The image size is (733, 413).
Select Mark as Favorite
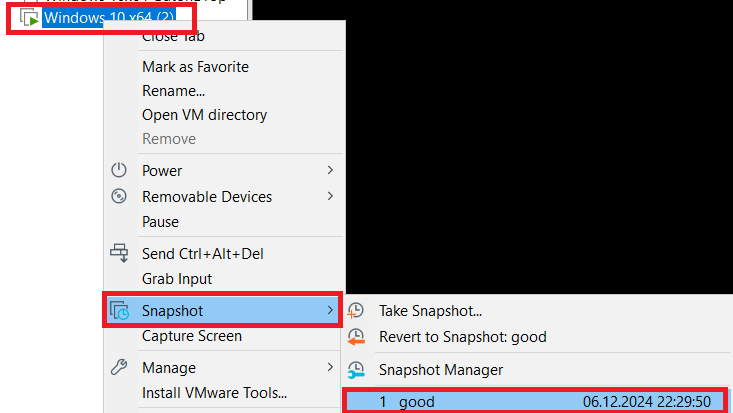click(195, 67)
